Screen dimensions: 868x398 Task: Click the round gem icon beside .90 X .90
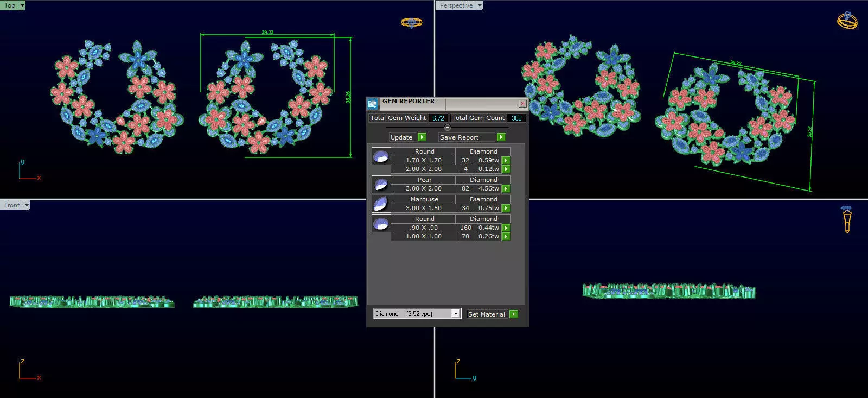tap(381, 223)
